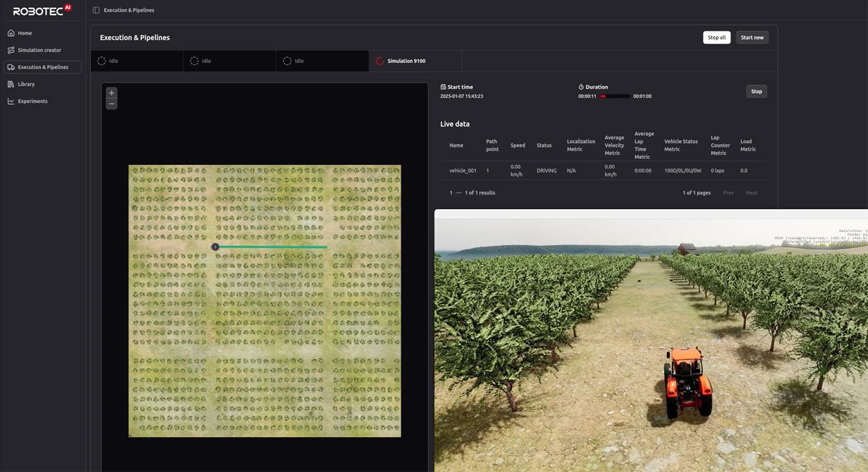Click the Start new button
Viewport: 868px width, 472px height.
pyautogui.click(x=752, y=38)
